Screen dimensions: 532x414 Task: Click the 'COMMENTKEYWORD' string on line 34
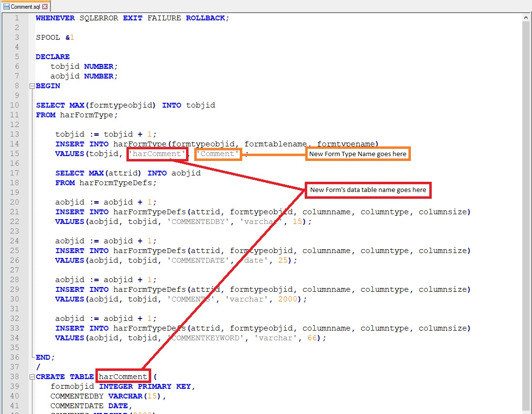tap(205, 338)
